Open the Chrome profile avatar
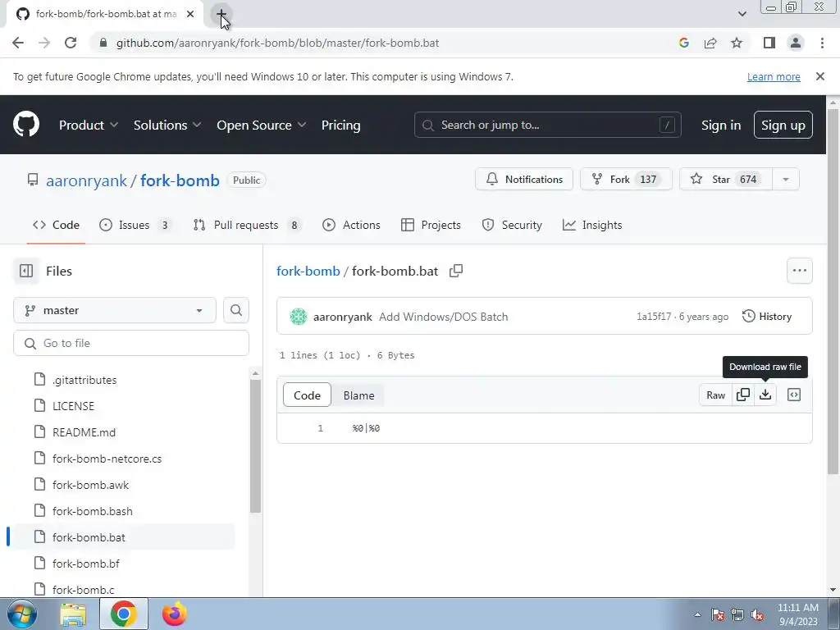The height and width of the screenshot is (630, 840). [x=796, y=43]
